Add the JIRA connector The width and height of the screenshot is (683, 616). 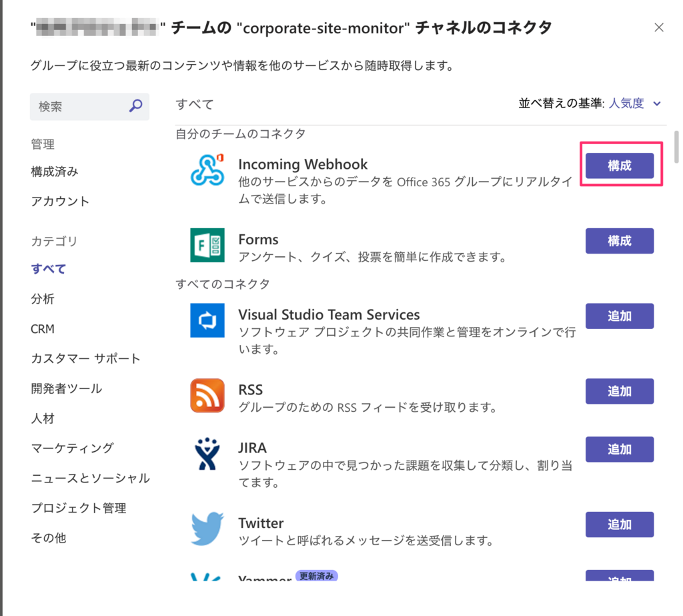tap(620, 449)
